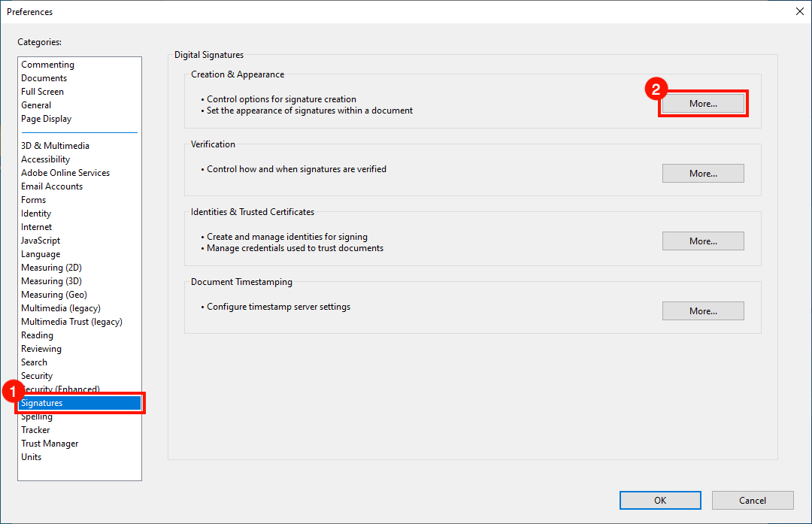Screen dimensions: 812x524
Task: Choose the Signatures category
Action: (x=42, y=403)
